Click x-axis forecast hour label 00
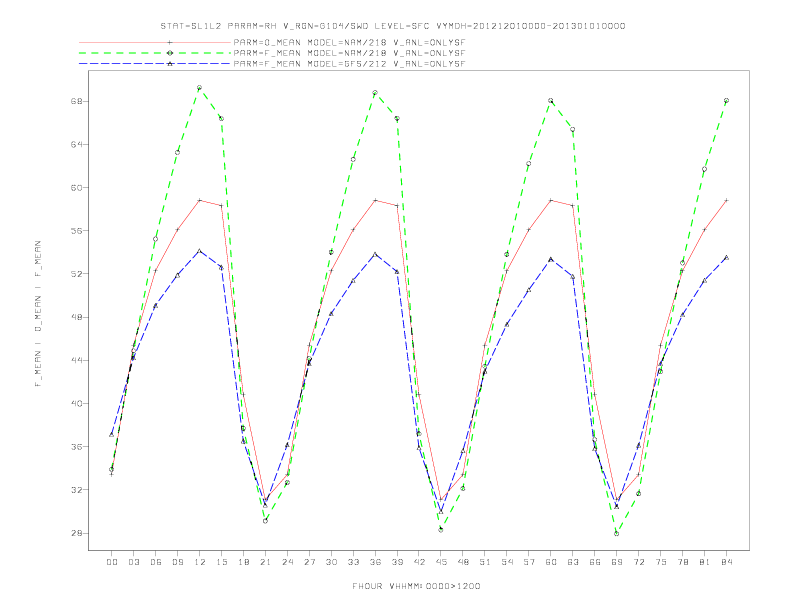The height and width of the screenshot is (612, 792). pyautogui.click(x=112, y=562)
